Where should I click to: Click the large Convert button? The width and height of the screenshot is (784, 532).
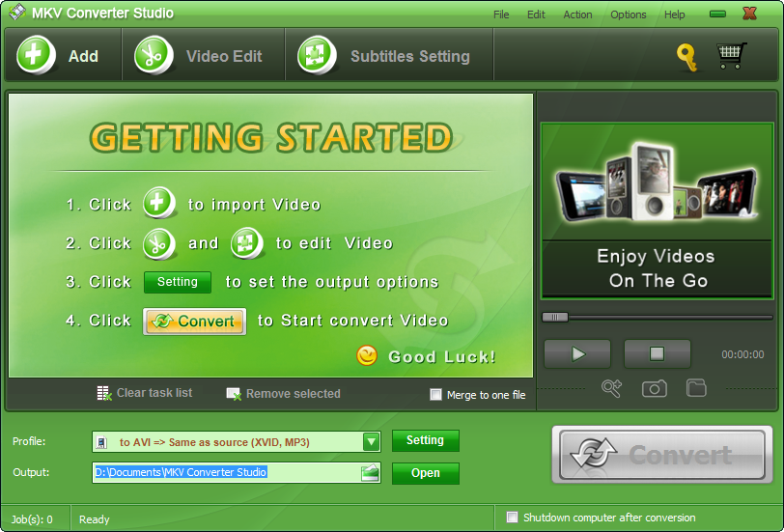pos(662,455)
